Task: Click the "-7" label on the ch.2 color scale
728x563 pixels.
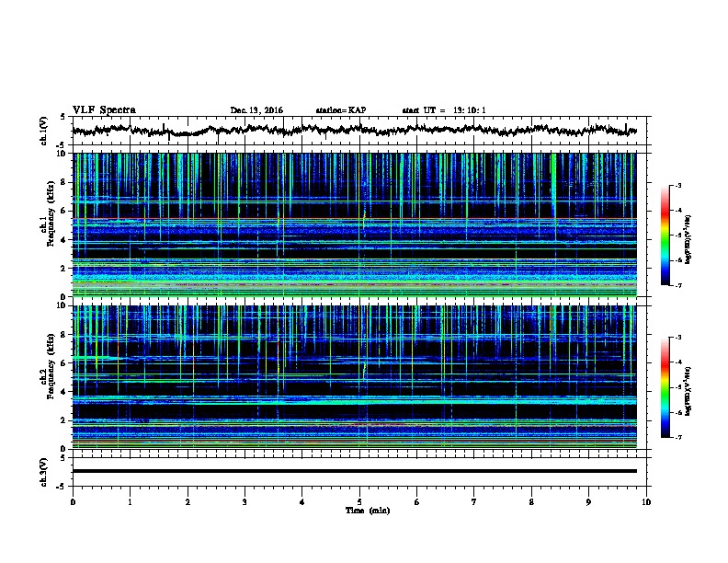Action: pyautogui.click(x=677, y=437)
